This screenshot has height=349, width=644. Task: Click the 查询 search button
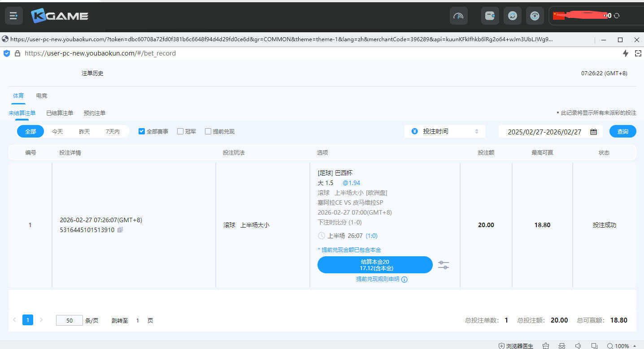click(x=622, y=132)
